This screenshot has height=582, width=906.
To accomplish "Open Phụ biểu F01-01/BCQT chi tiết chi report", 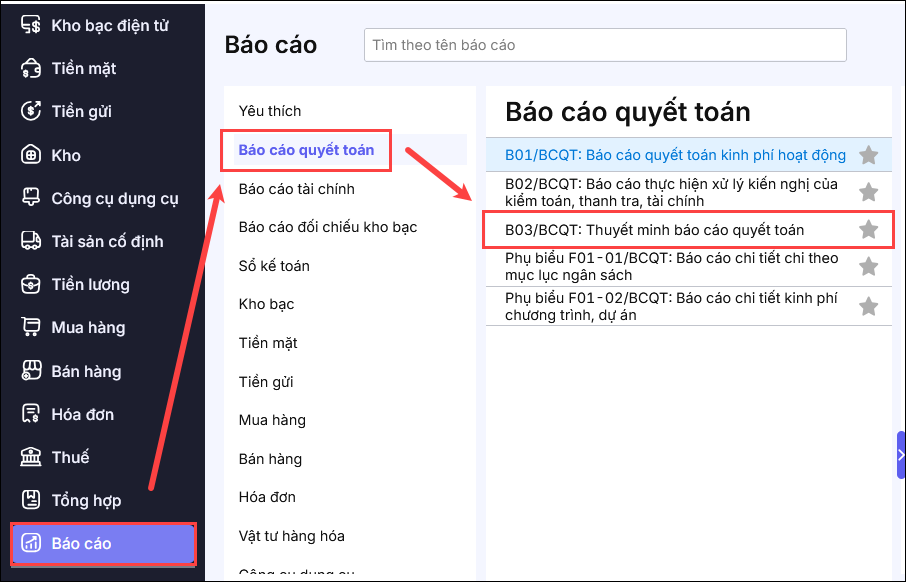I will click(671, 266).
